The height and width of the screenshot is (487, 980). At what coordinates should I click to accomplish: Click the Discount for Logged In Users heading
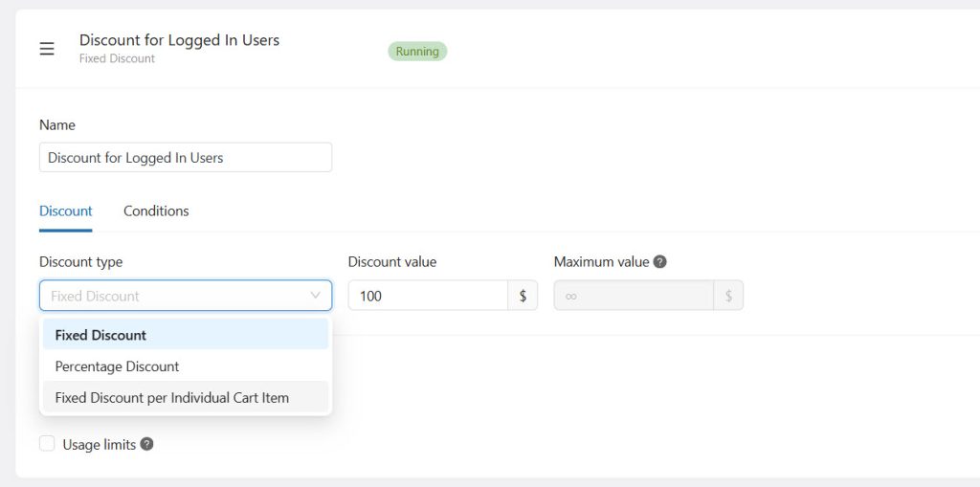coord(179,40)
